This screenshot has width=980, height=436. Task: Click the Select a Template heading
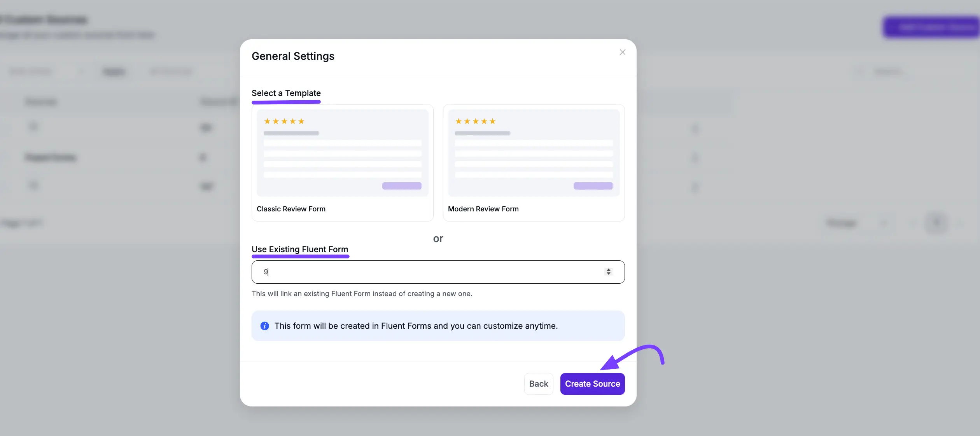[286, 93]
